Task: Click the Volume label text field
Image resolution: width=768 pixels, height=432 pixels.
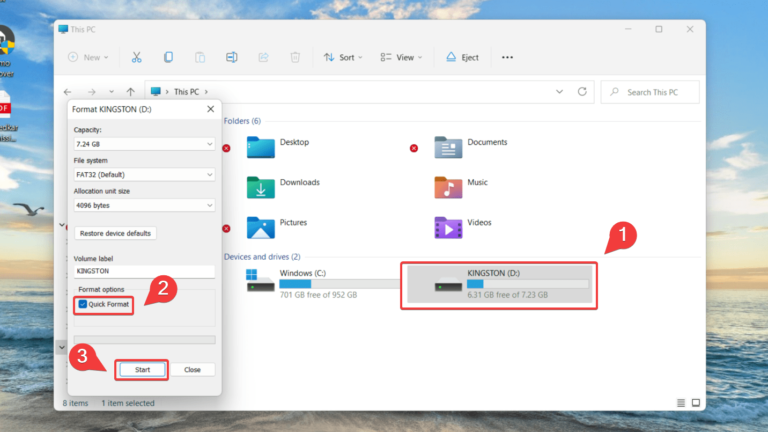Action: click(x=144, y=271)
